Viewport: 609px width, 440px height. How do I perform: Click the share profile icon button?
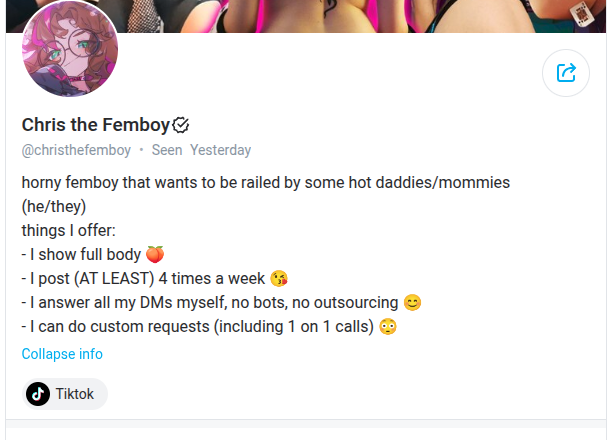tap(566, 73)
